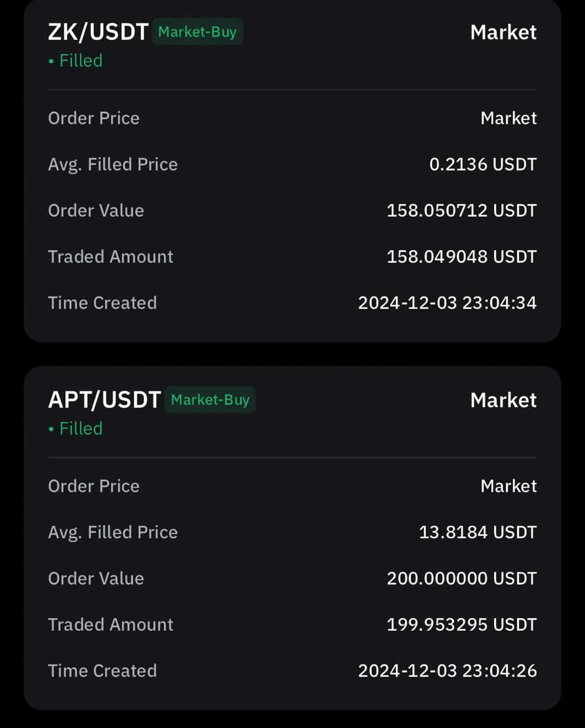Image resolution: width=585 pixels, height=728 pixels.
Task: Open the APT/USDT trading pair title
Action: 105,400
